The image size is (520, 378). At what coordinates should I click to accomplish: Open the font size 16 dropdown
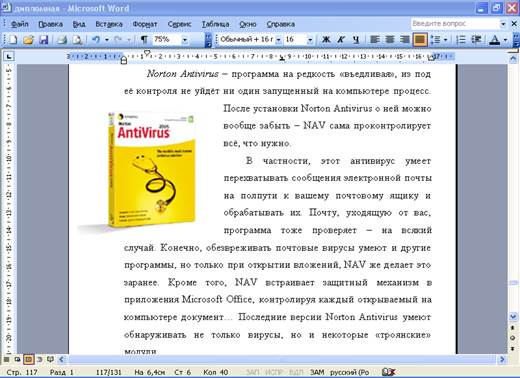pyautogui.click(x=310, y=40)
